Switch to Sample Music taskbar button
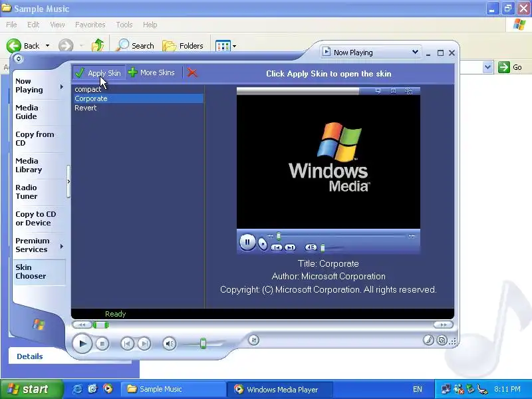Image resolution: width=532 pixels, height=399 pixels. point(174,389)
